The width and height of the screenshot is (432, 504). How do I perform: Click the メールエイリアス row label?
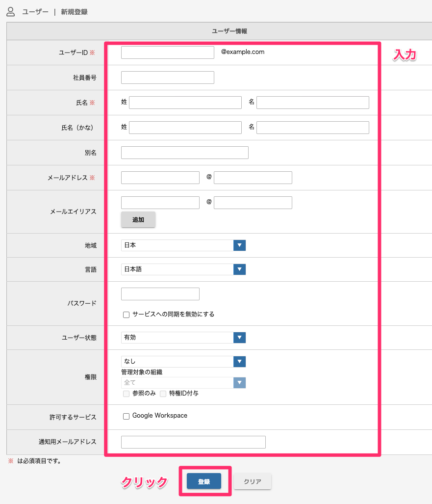(x=73, y=212)
